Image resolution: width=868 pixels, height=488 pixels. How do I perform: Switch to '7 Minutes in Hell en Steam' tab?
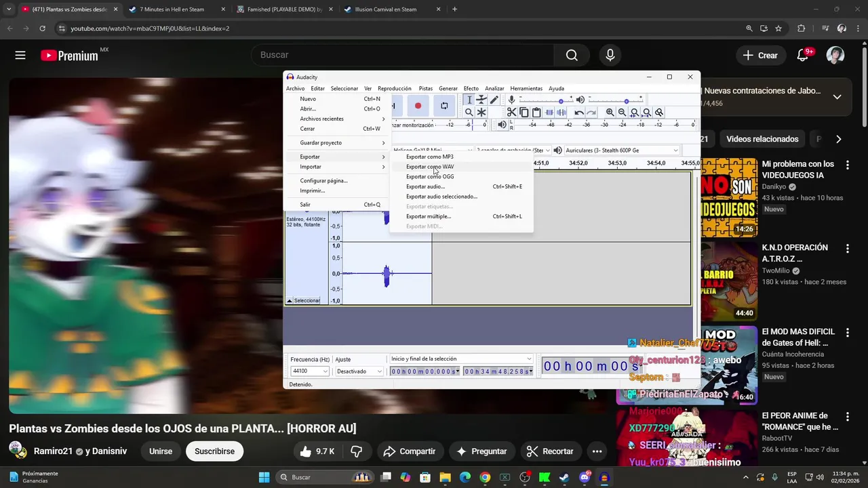tap(176, 9)
